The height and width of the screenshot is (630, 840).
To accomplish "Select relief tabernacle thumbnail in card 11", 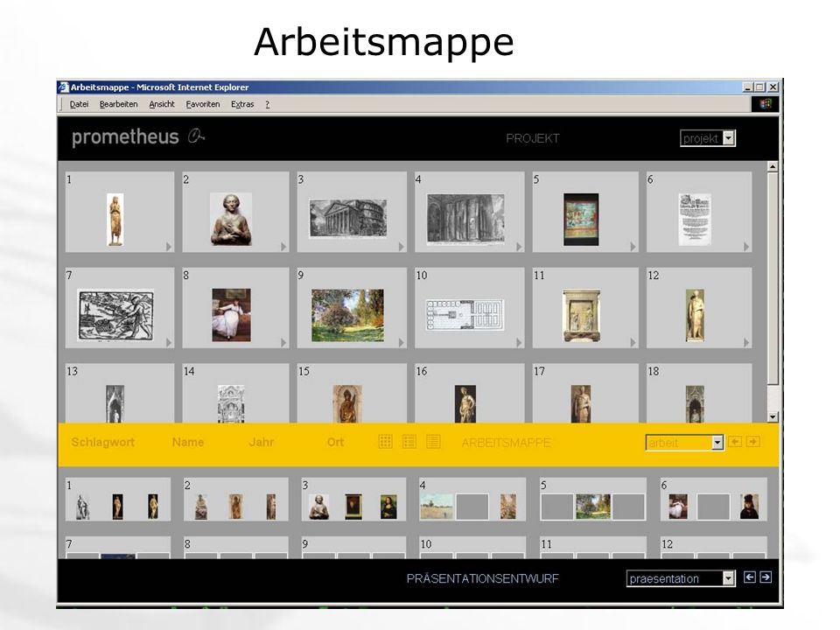I will [x=581, y=316].
